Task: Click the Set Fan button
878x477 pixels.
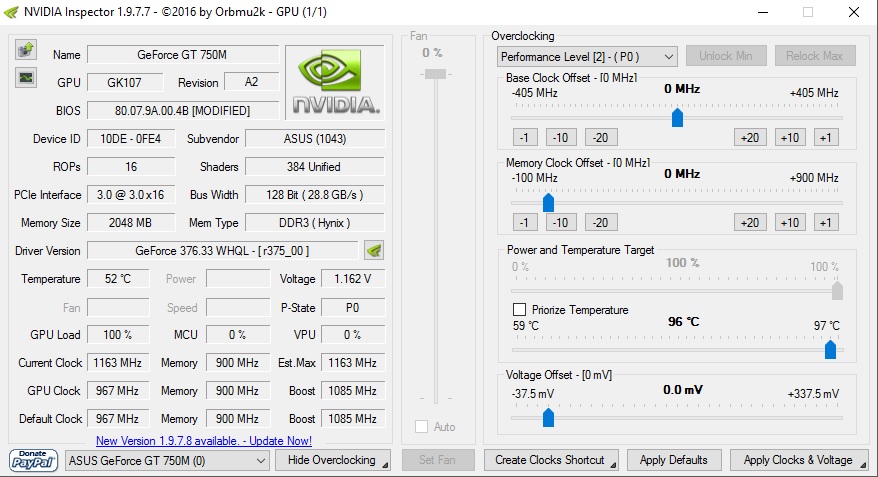Action: click(437, 460)
